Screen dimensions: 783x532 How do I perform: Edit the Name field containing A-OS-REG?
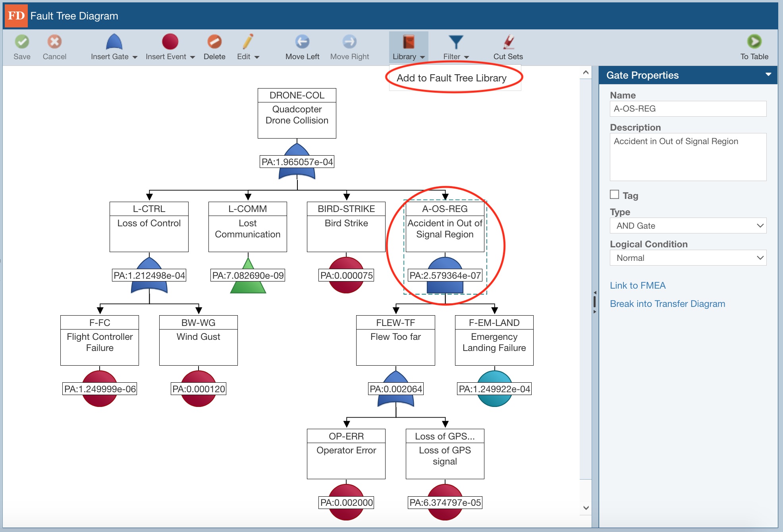[x=688, y=108]
